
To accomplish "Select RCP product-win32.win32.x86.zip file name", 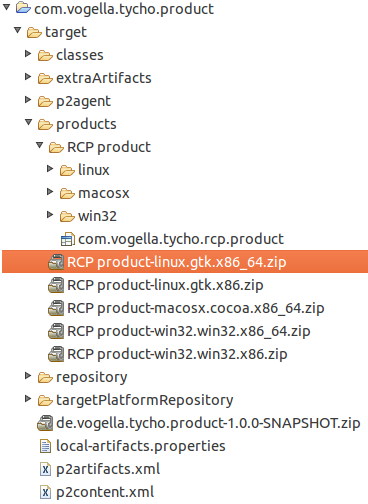I will tap(177, 355).
